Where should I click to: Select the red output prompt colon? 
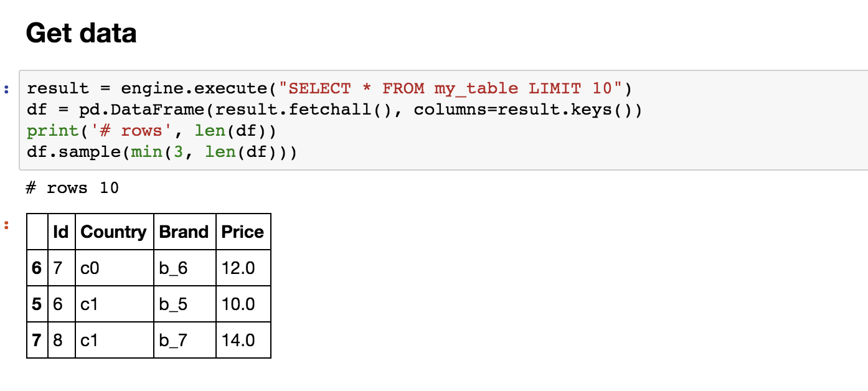coord(6,225)
